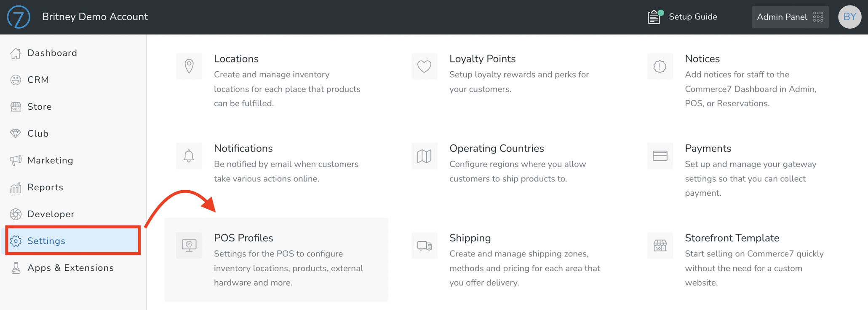Open Store via its storefront icon
Viewport: 868px width, 310px height.
click(16, 106)
